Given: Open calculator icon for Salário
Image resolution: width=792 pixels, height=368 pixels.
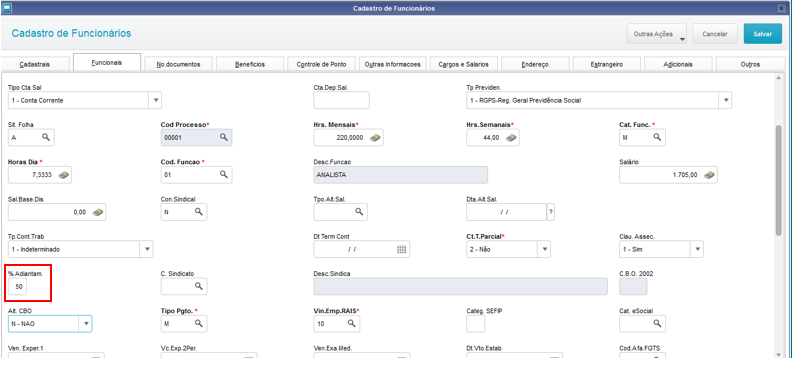Looking at the screenshot, I should point(709,175).
